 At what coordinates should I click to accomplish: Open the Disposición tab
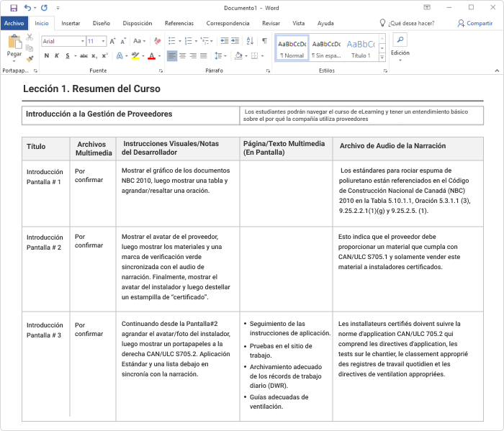138,23
